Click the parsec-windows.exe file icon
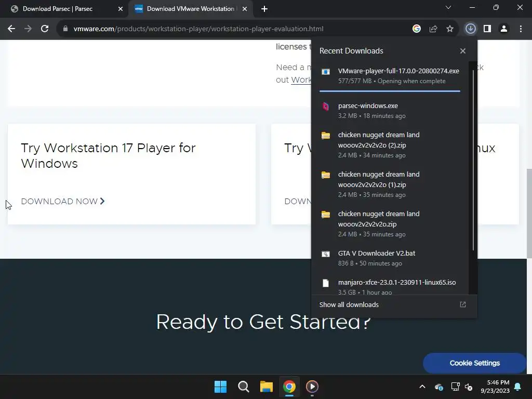 (325, 107)
